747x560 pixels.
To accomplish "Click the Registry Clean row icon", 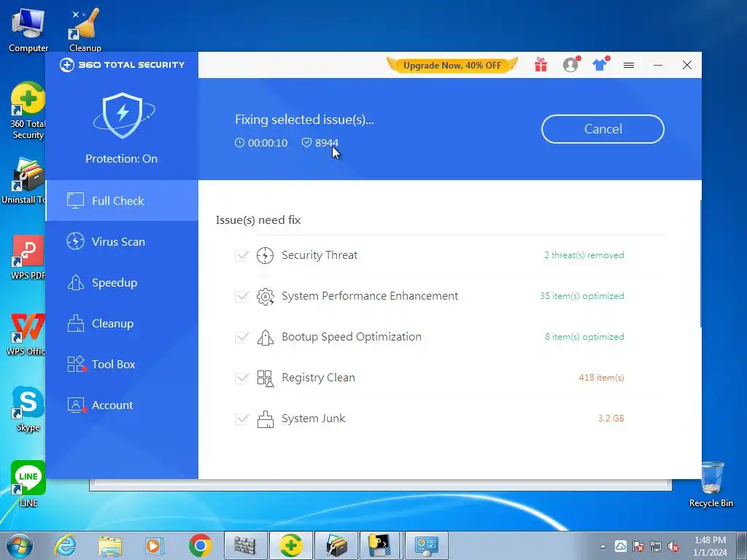I will pos(265,378).
